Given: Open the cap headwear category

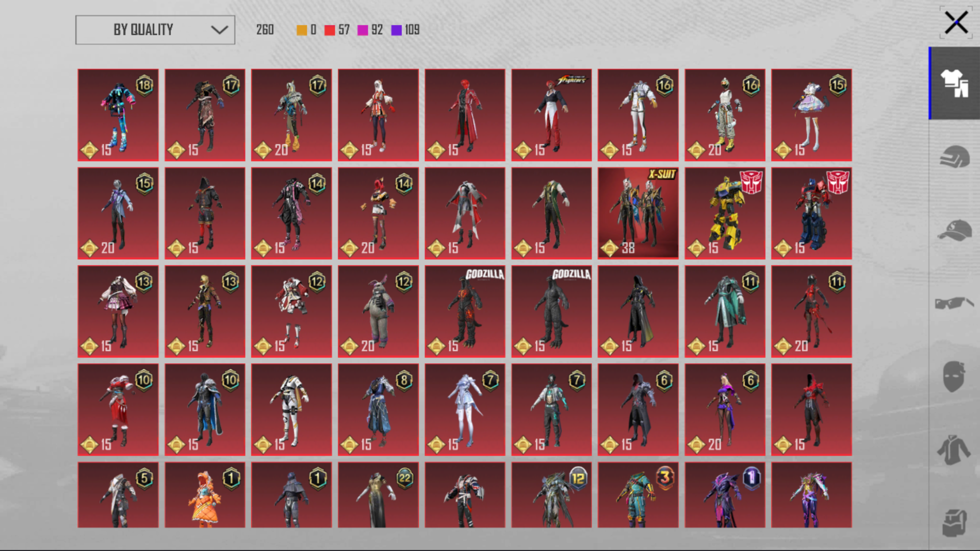Looking at the screenshot, I should [x=954, y=230].
